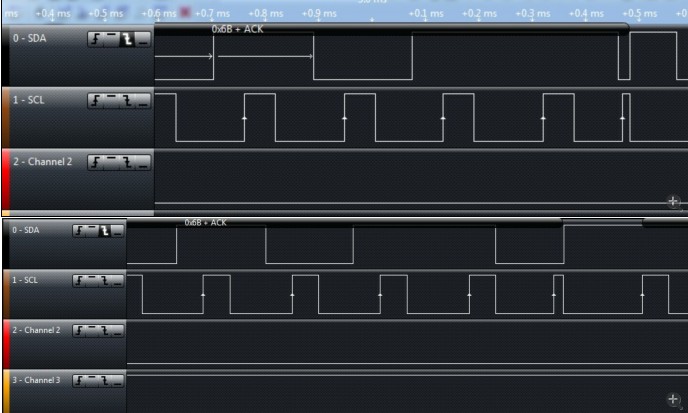Click the '+0.7 ms' timeline tick
Viewport: 688px width, 413px height.
click(213, 14)
